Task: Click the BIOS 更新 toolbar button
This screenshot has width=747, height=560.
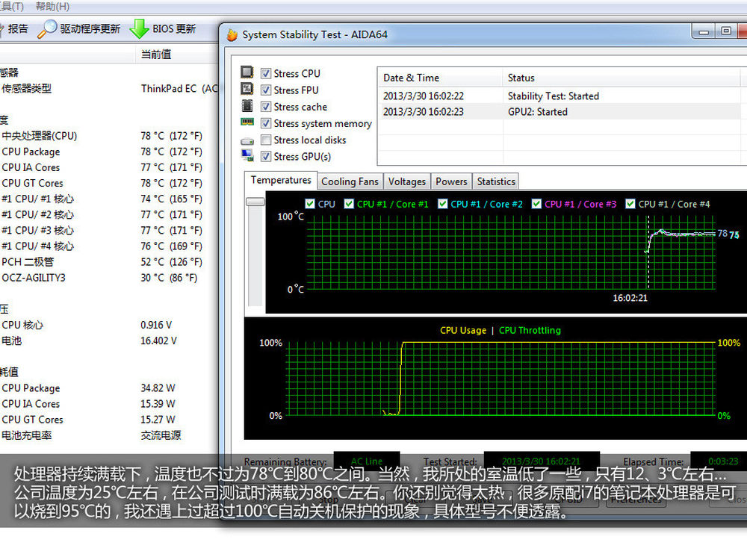Action: [x=163, y=28]
